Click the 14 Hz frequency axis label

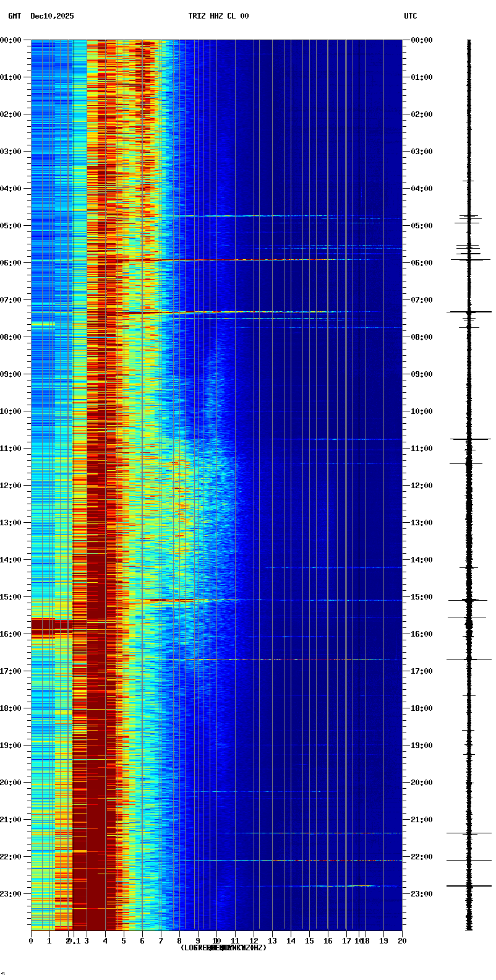tap(291, 941)
